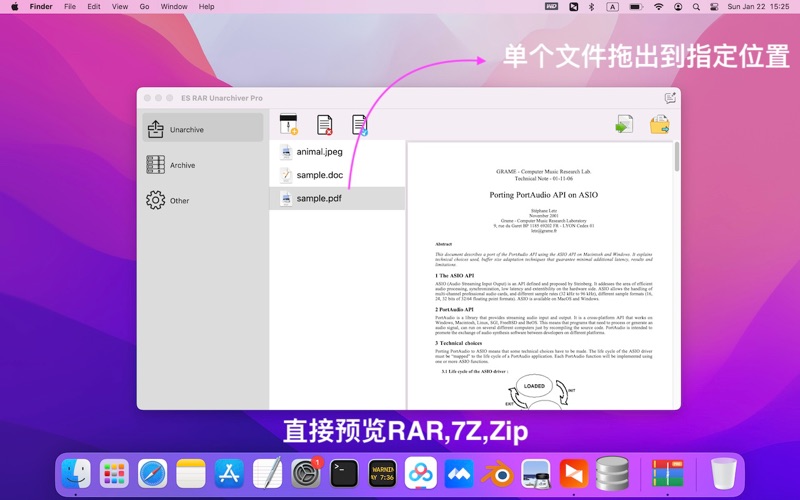Open the database cylinder app in the Dock
Viewport: 800px width, 500px height.
612,473
